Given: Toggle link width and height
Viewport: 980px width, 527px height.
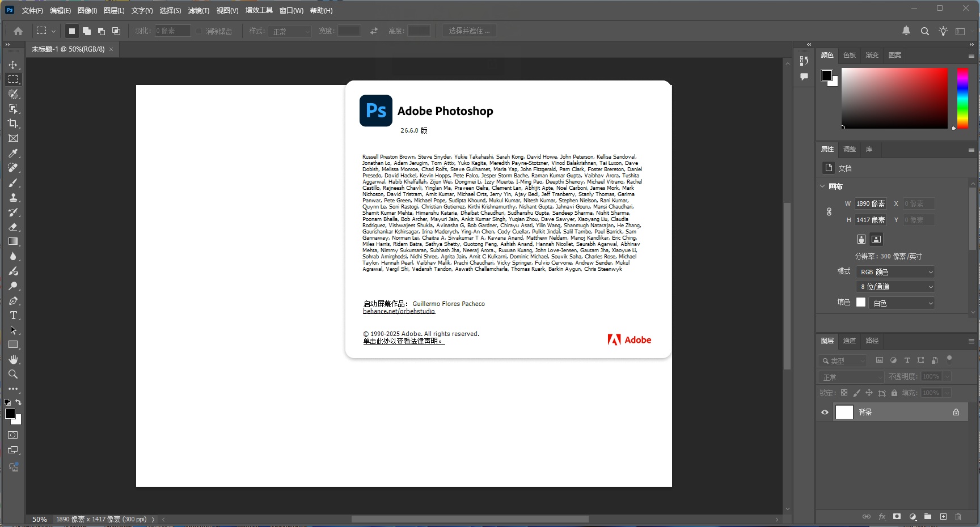Looking at the screenshot, I should (x=829, y=211).
